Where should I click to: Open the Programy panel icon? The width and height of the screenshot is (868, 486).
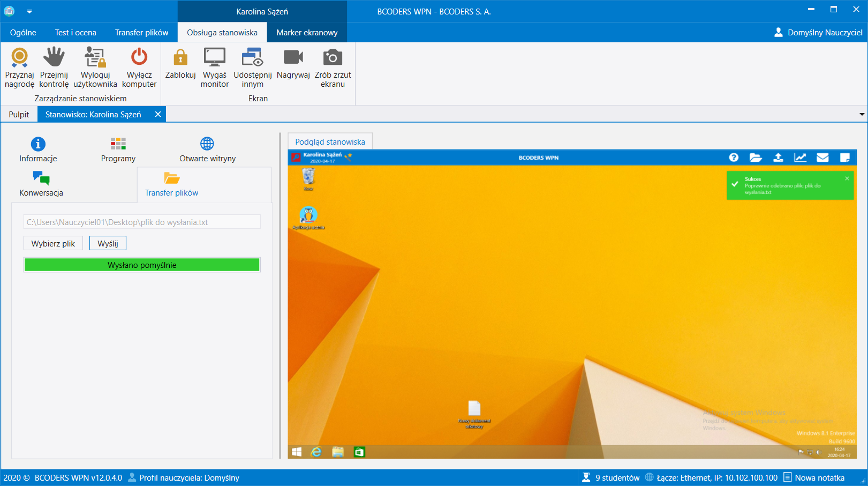tap(118, 144)
